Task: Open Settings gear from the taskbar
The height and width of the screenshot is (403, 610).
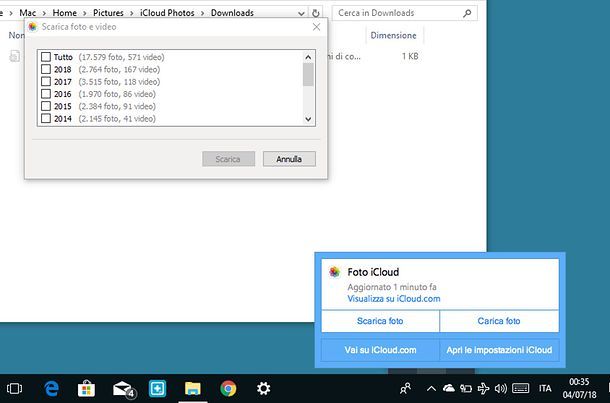Action: [263, 389]
